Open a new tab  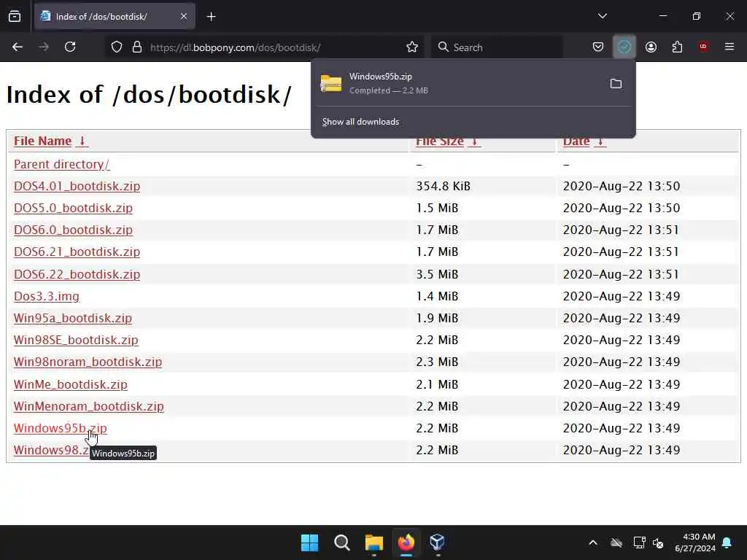click(x=211, y=17)
